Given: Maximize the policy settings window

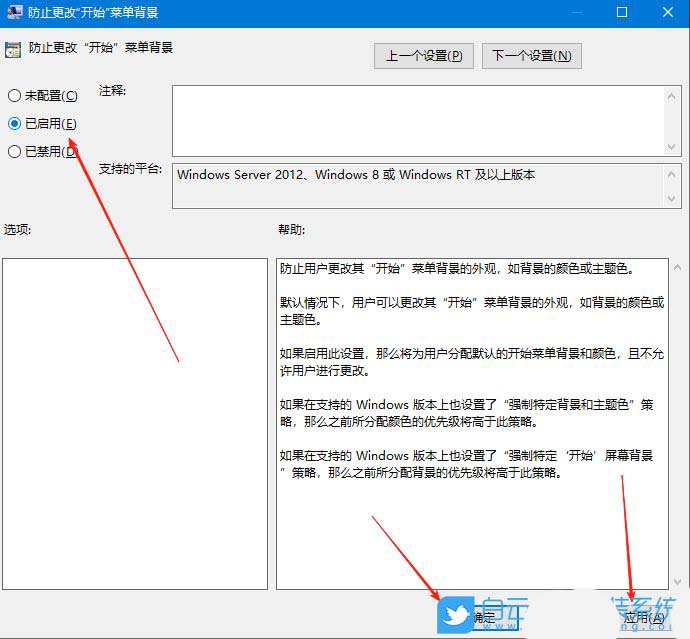Looking at the screenshot, I should (621, 13).
